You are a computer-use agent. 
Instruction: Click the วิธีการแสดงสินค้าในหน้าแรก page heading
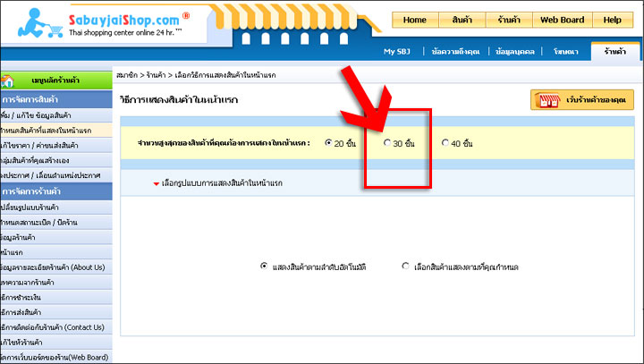(x=179, y=100)
